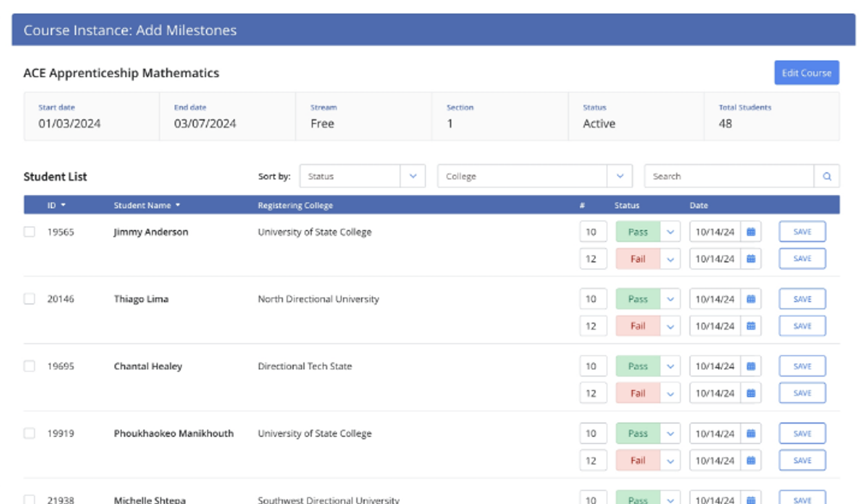This screenshot has height=504, width=867.
Task: Open calendar for Chantal Healey's milestone 12 date
Action: pos(751,393)
